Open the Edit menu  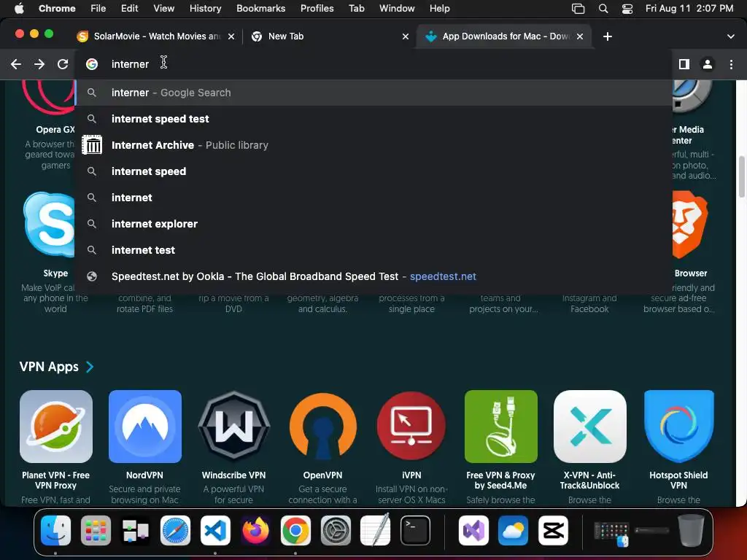[x=129, y=9]
